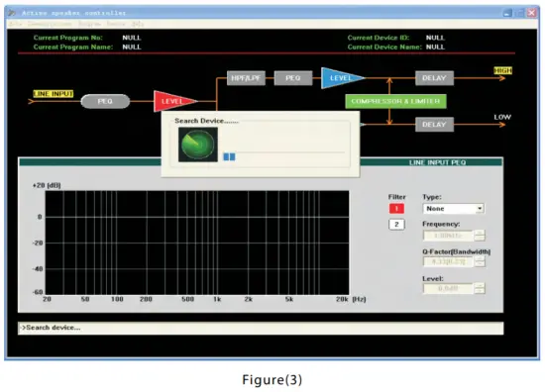Click the Frequency stepper arrows
This screenshot has height=392, width=545.
coord(480,236)
